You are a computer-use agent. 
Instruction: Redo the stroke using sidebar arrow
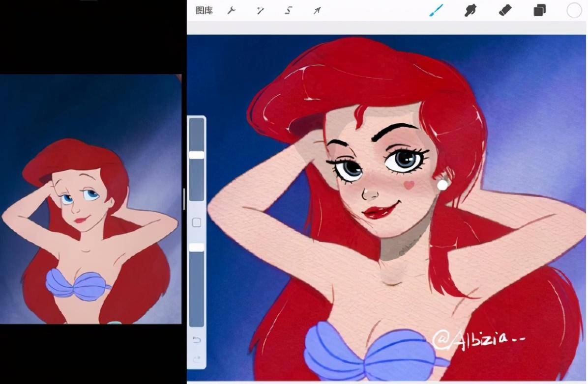[197, 360]
